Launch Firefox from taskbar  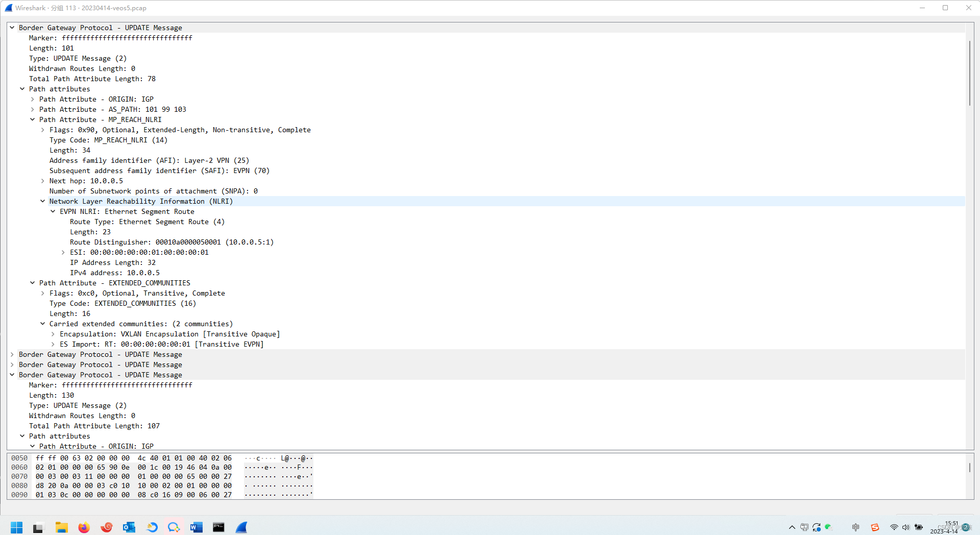coord(84,527)
